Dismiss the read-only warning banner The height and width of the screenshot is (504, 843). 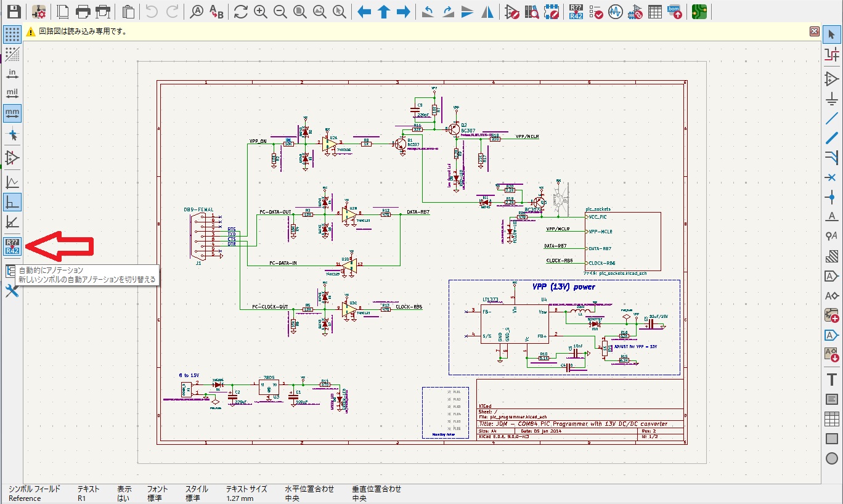click(x=814, y=31)
